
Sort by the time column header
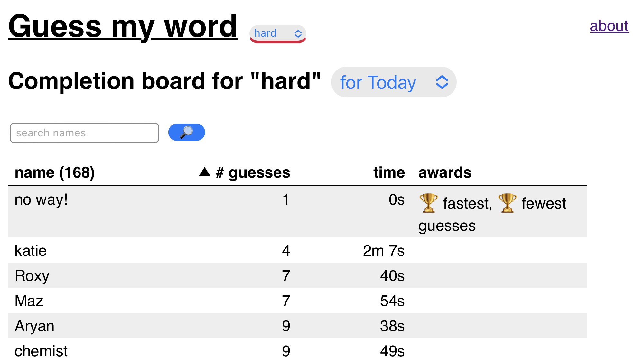(389, 173)
